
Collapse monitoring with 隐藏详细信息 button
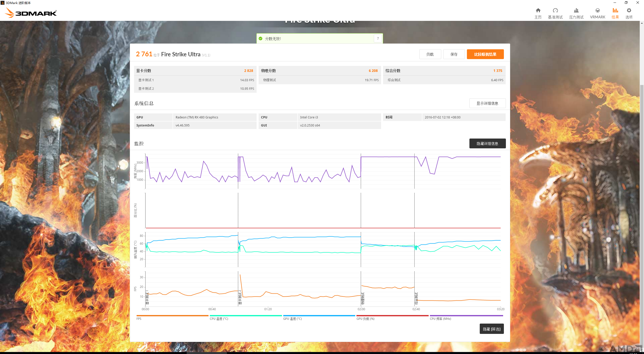487,144
